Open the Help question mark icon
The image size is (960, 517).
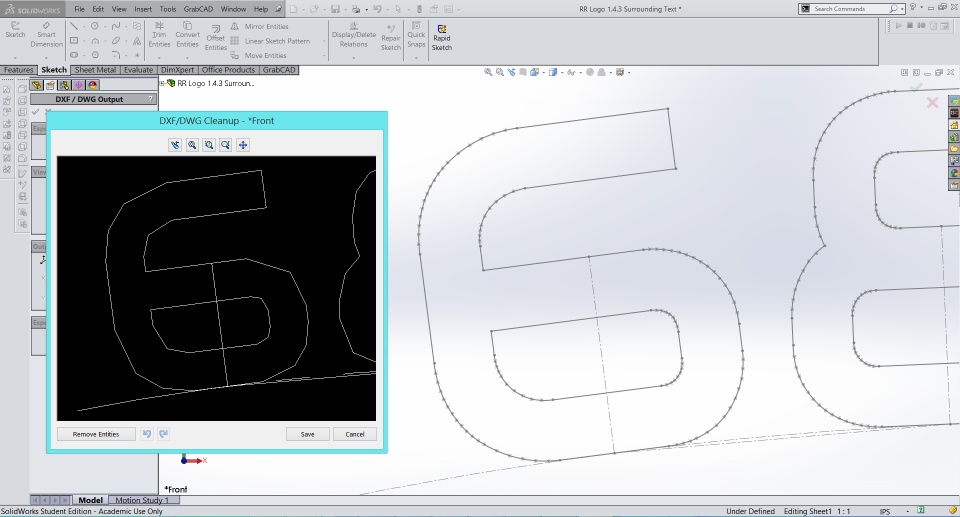pos(912,8)
